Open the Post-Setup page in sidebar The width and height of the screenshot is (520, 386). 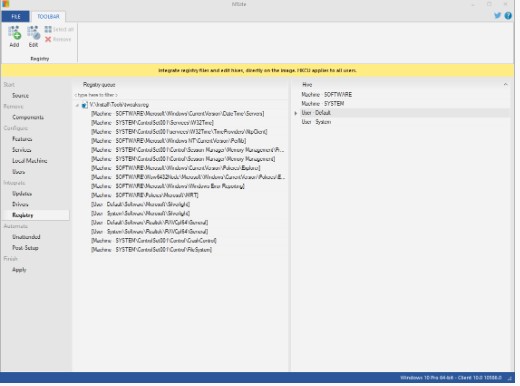(25, 248)
